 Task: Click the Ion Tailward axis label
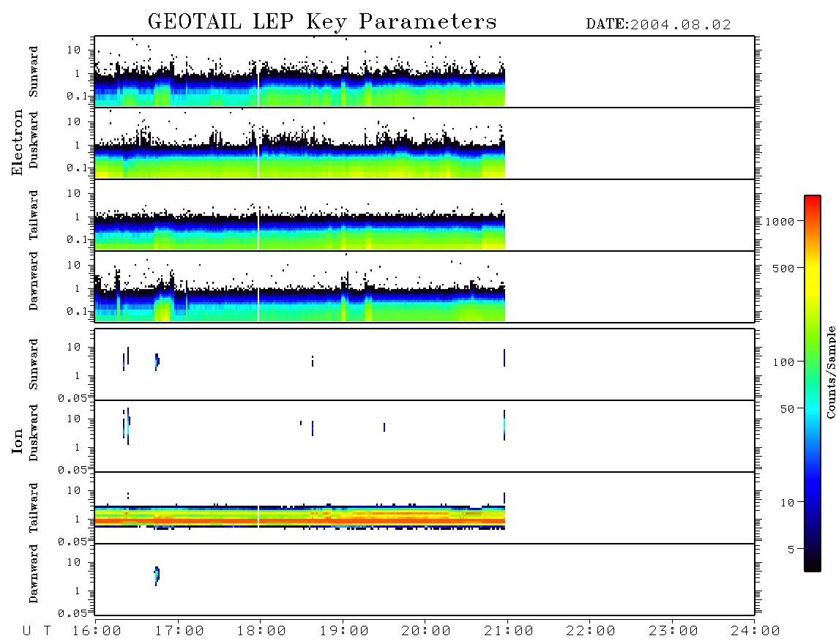point(34,508)
